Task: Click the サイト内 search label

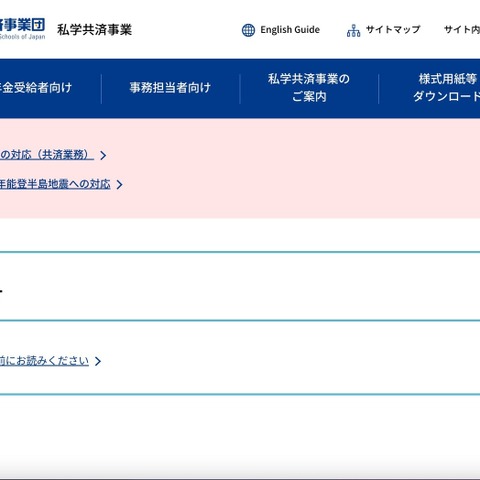Action: (x=462, y=30)
